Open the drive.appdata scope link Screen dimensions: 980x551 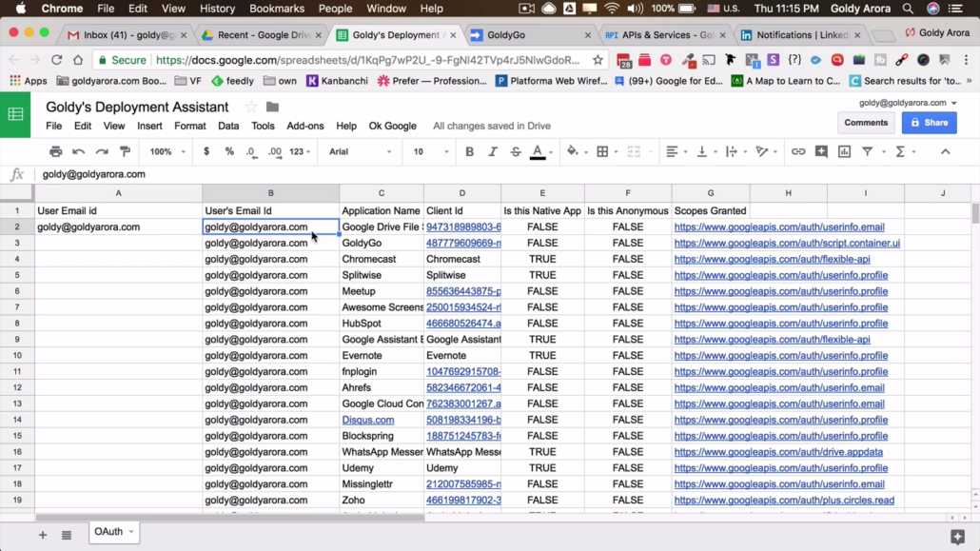pyautogui.click(x=778, y=452)
